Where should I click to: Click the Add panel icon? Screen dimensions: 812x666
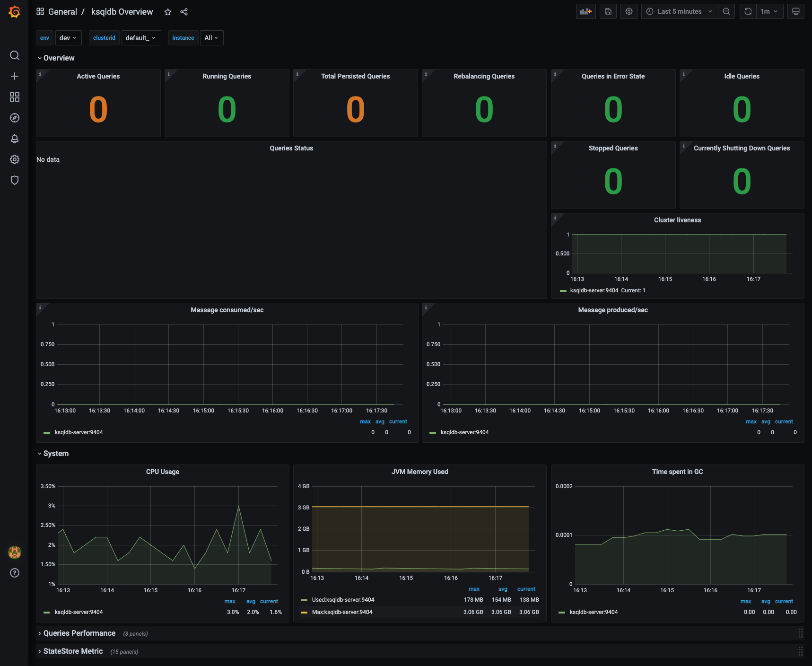click(x=586, y=11)
